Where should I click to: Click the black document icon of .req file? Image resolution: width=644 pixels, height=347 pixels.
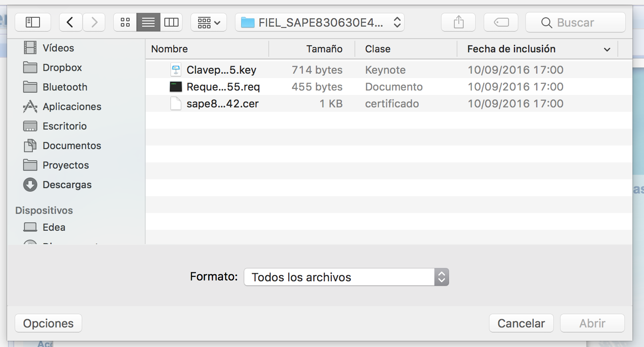176,87
